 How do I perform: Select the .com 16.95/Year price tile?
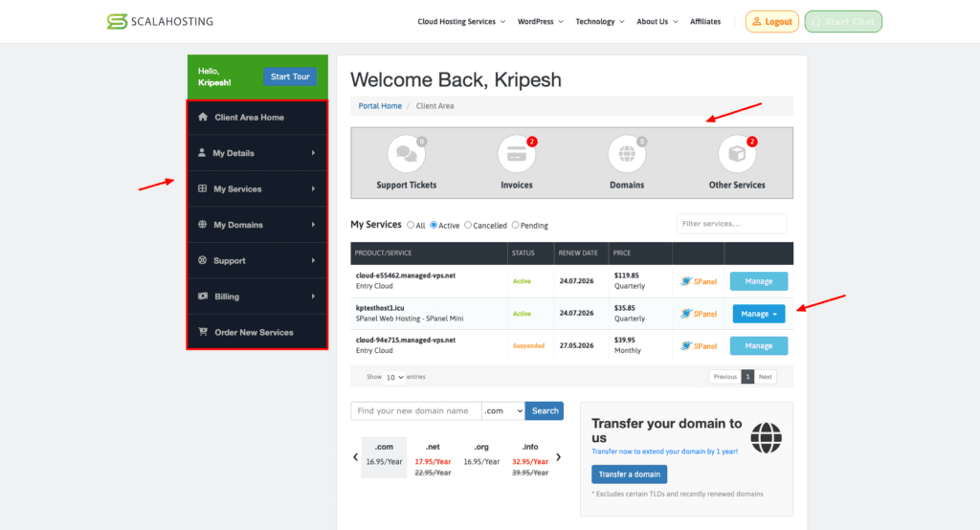coord(384,457)
